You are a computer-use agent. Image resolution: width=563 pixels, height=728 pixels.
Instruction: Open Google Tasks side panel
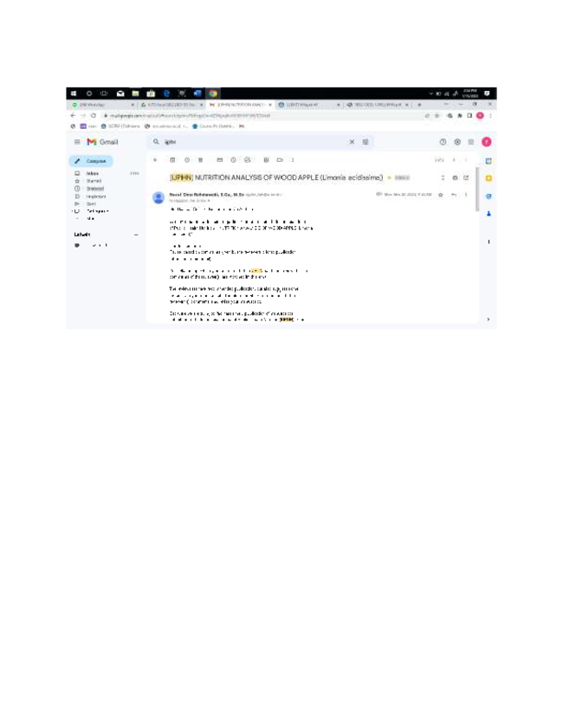click(x=489, y=196)
